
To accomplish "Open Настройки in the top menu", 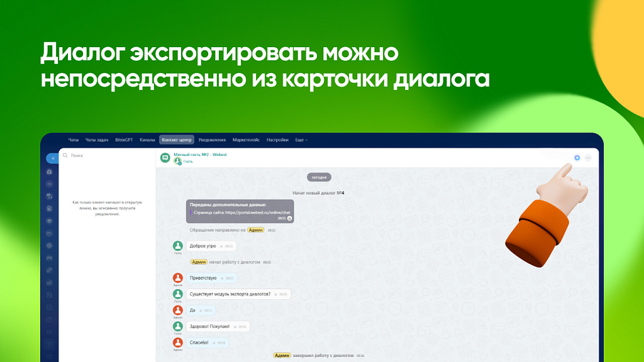I will click(277, 140).
